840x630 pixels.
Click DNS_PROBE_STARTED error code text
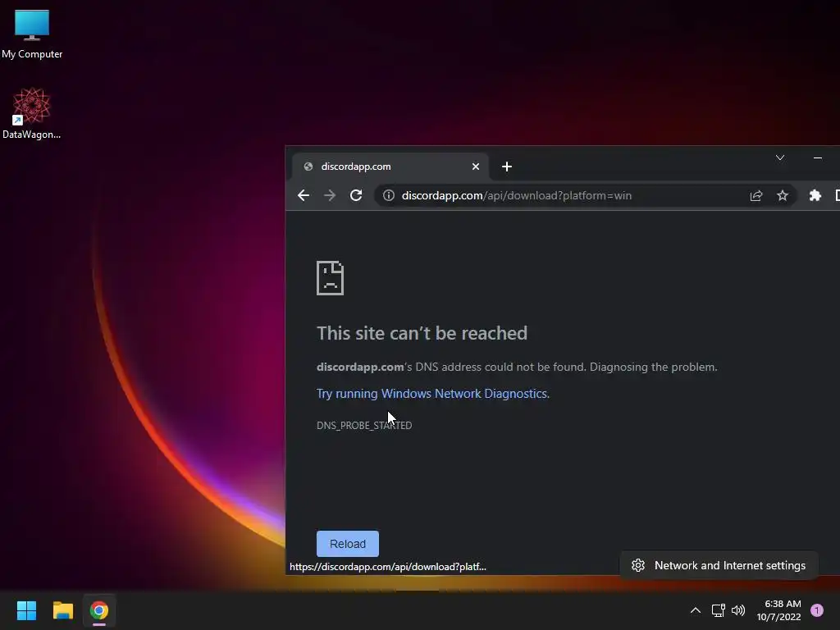click(364, 426)
